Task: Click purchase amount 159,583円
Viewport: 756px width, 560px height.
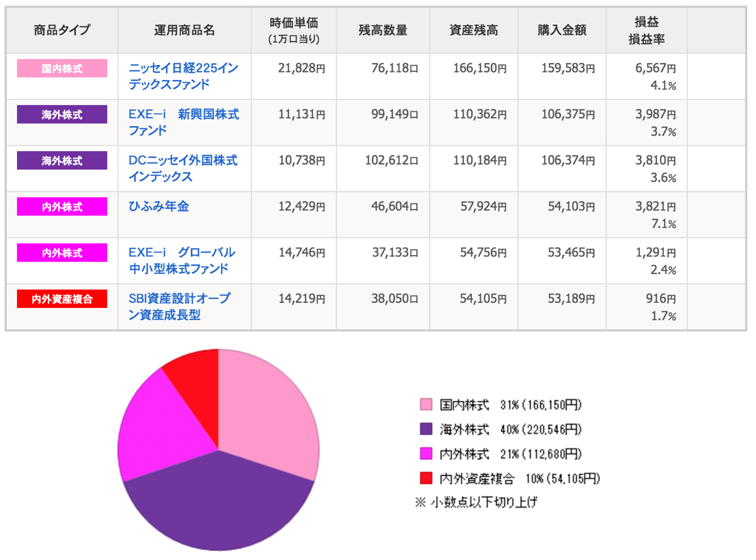Action: pos(568,68)
